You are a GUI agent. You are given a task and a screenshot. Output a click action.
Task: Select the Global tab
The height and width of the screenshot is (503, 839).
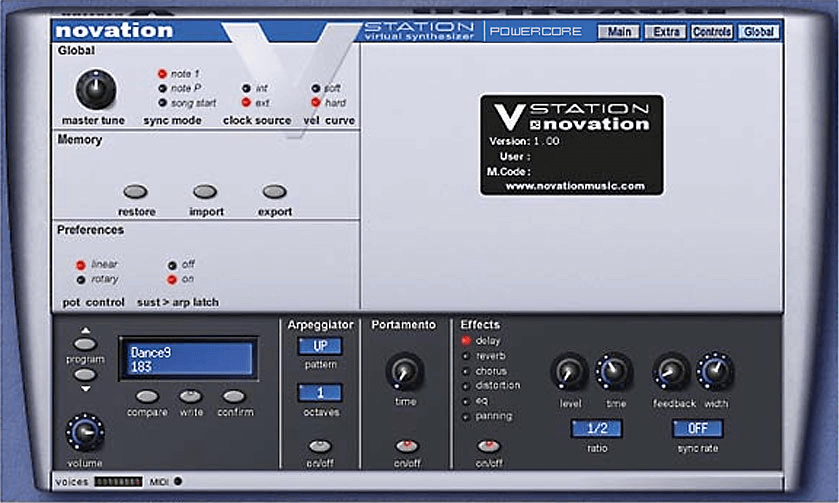[x=758, y=32]
